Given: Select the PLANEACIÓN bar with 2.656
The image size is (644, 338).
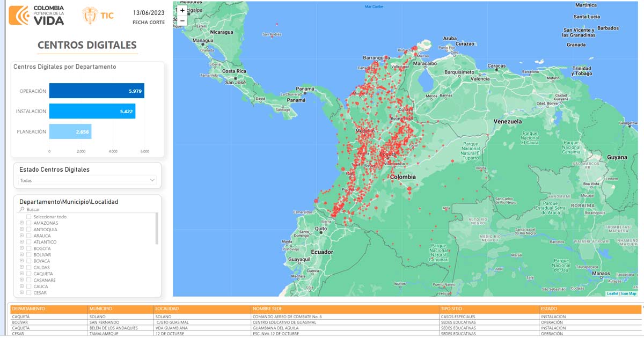Looking at the screenshot, I should pos(70,131).
